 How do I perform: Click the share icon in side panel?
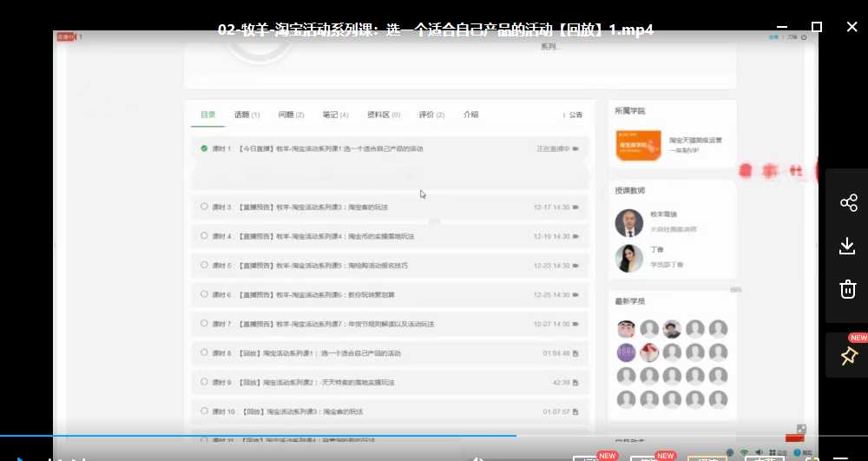point(848,203)
